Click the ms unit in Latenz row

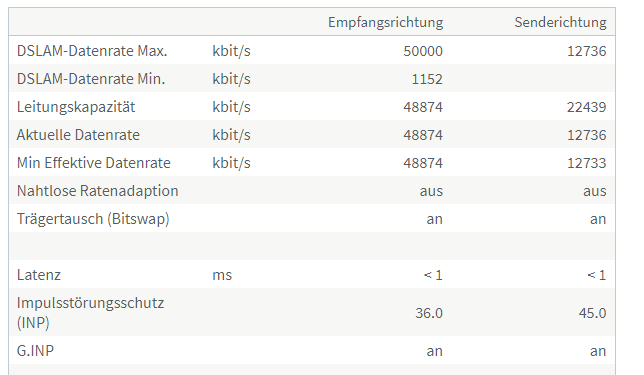(x=222, y=275)
